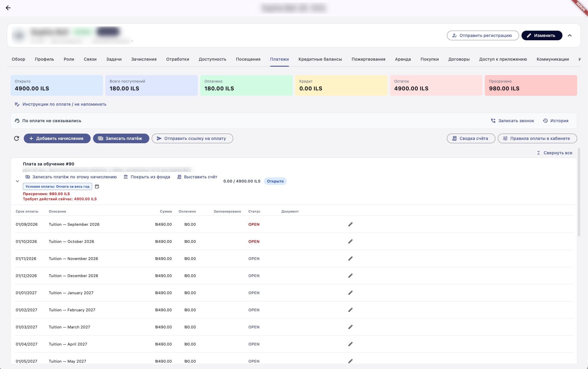588x369 pixels.
Task: Click Отправить регистрацию button
Action: click(483, 35)
